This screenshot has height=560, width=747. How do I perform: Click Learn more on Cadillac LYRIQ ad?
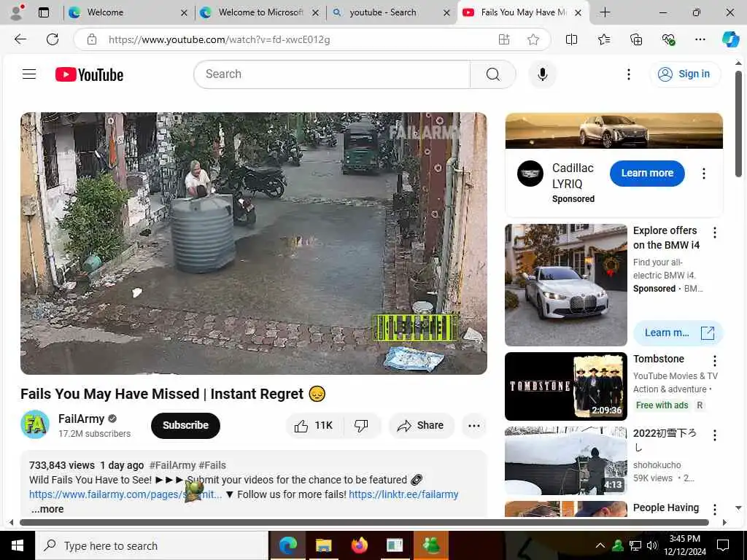pyautogui.click(x=647, y=174)
